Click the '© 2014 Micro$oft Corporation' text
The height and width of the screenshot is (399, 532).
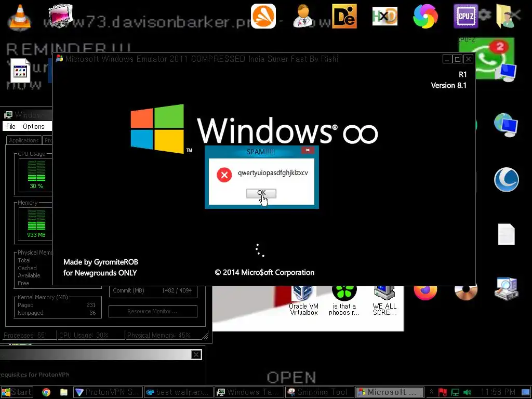(264, 272)
